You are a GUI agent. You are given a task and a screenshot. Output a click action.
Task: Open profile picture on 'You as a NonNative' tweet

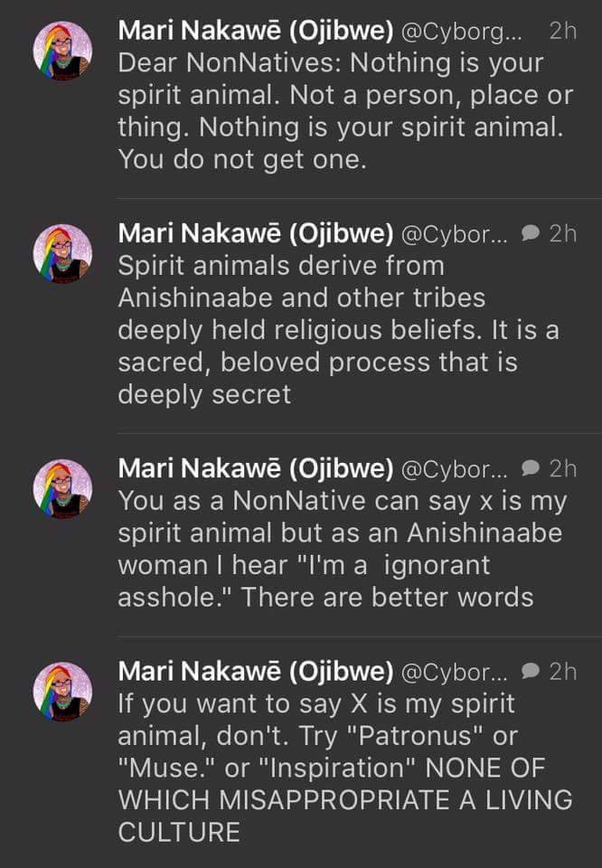pos(62,488)
